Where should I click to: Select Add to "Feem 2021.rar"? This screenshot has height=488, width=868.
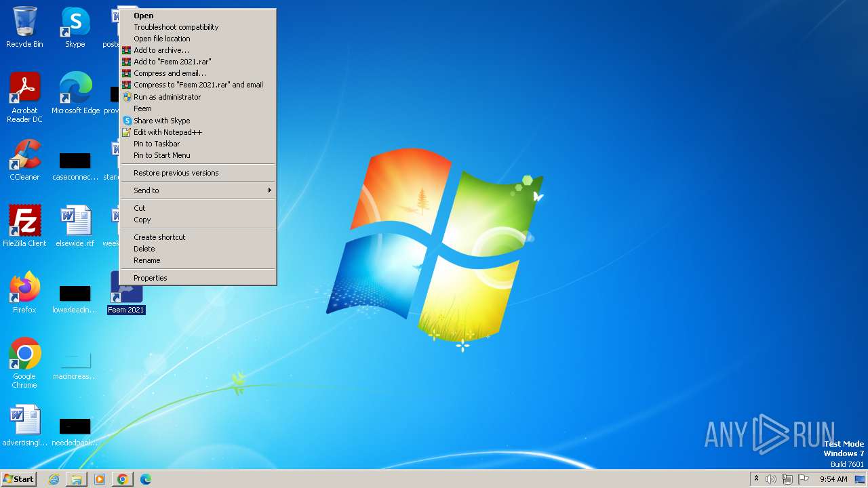(x=198, y=62)
